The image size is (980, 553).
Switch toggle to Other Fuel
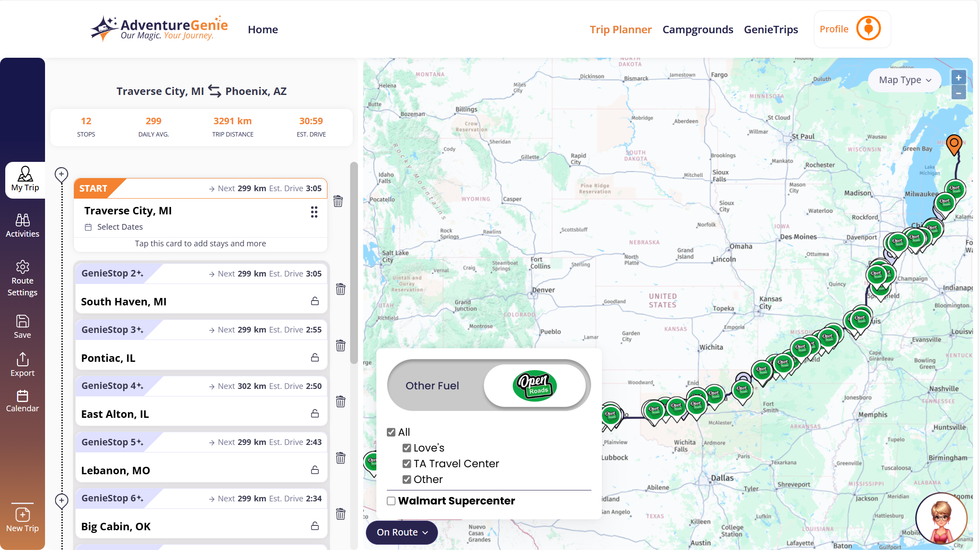pyautogui.click(x=432, y=385)
